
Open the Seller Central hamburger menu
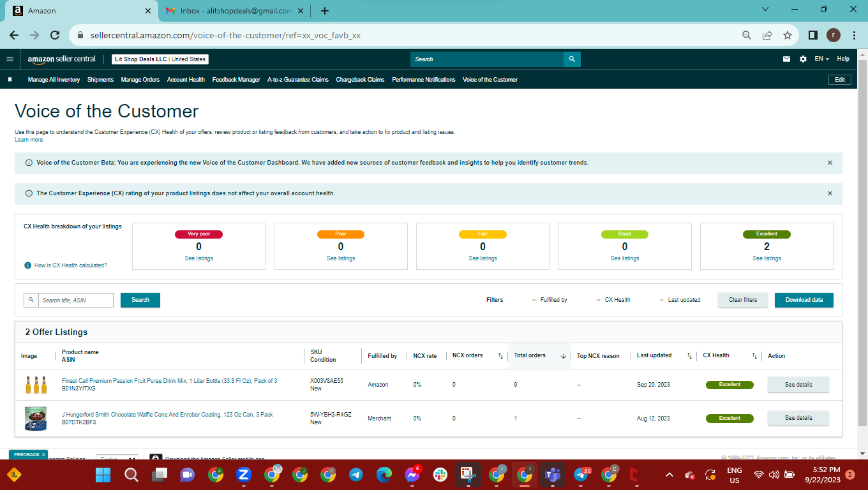[x=10, y=59]
